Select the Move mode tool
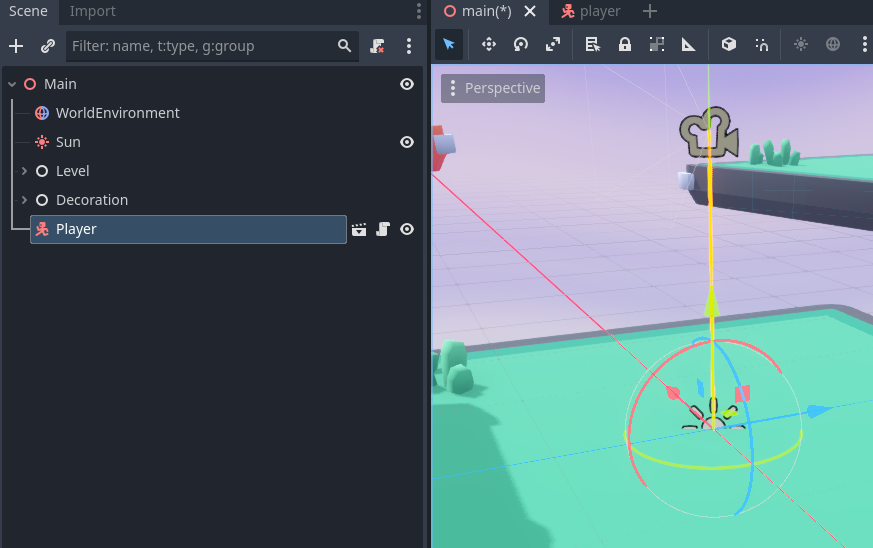 [489, 44]
